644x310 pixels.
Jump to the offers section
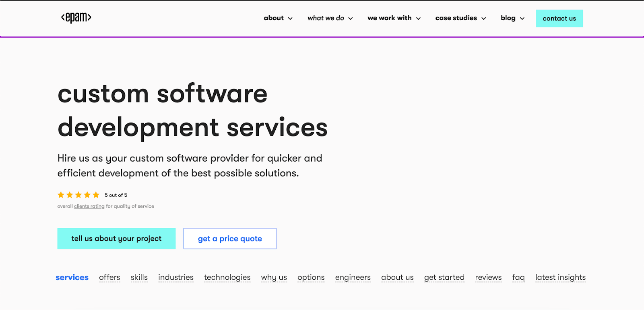tap(109, 277)
